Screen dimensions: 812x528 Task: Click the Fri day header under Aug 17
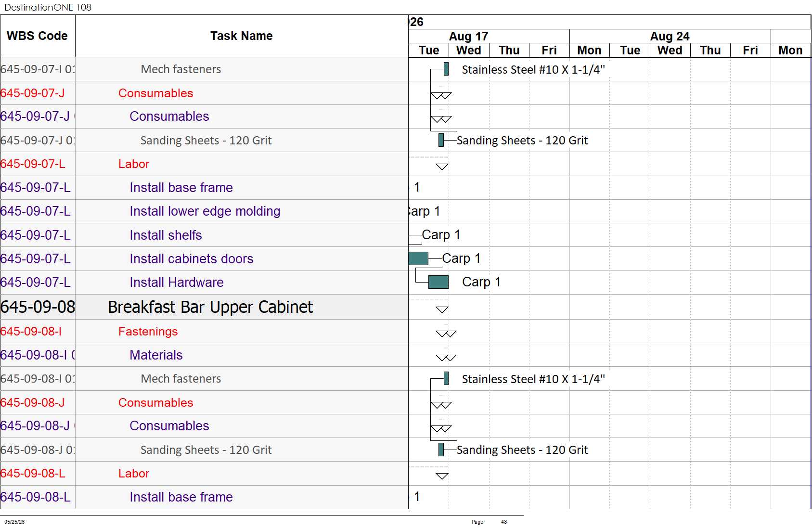549,50
